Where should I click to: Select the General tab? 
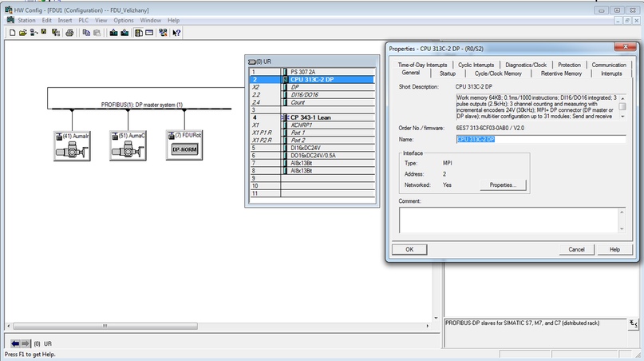point(411,73)
